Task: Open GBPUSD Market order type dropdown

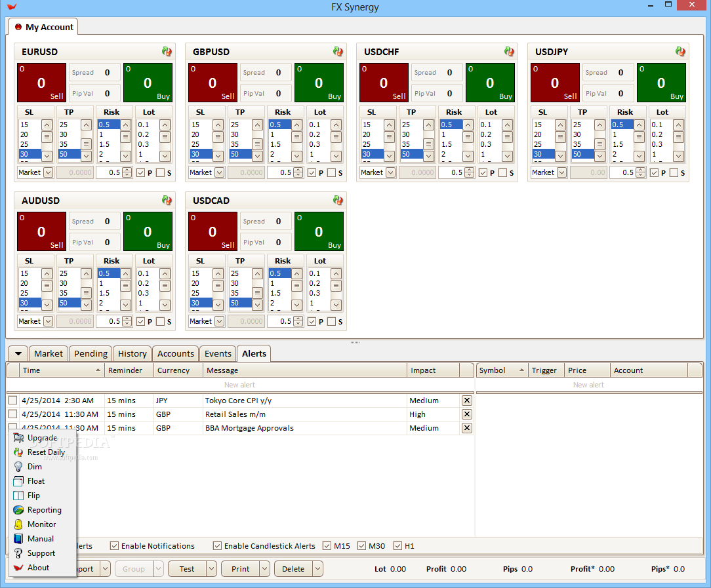Action: tap(220, 172)
